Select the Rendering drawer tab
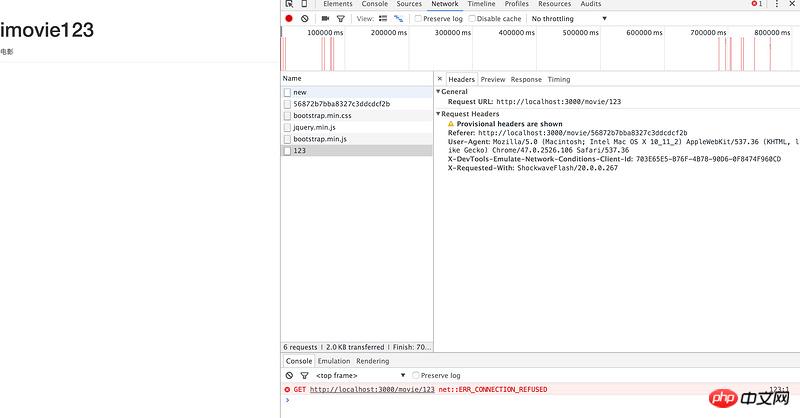 (x=372, y=361)
